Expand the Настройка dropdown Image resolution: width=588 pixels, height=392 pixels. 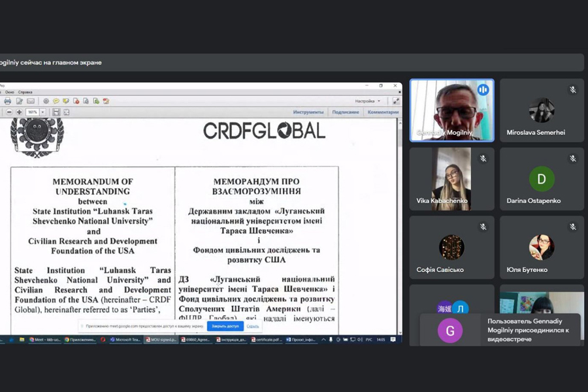click(x=379, y=101)
